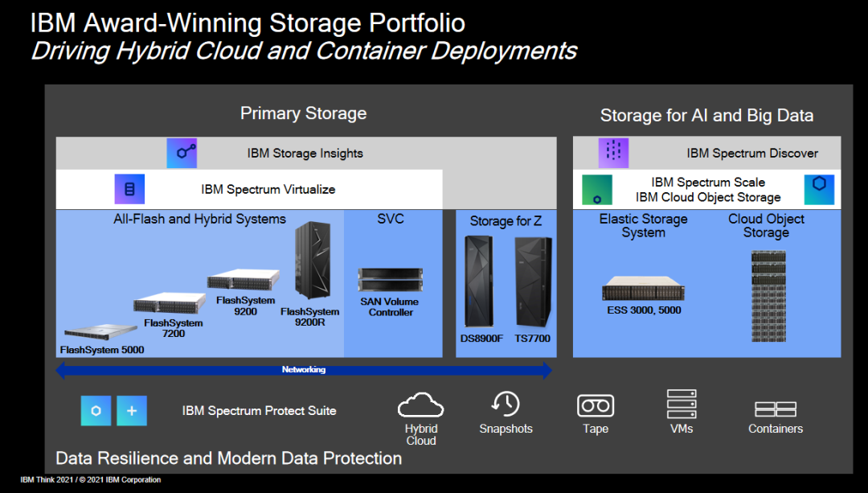The image size is (868, 493).
Task: Select the FlashSystem 7200 device image
Action: [170, 303]
